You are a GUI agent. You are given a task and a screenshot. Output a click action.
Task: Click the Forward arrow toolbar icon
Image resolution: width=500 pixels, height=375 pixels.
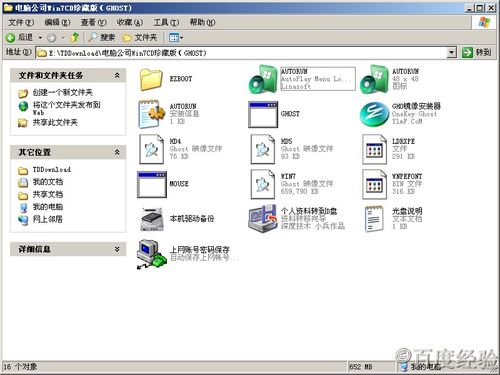[51, 38]
